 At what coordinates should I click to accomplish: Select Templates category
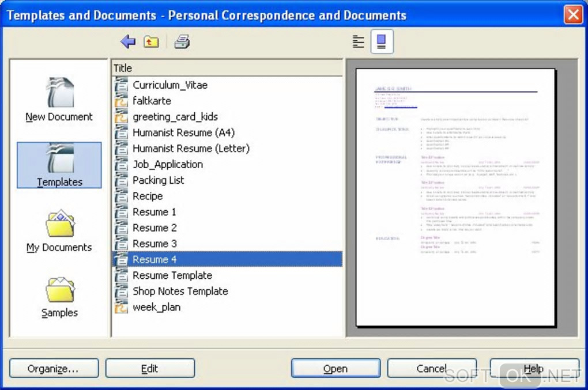pos(59,165)
